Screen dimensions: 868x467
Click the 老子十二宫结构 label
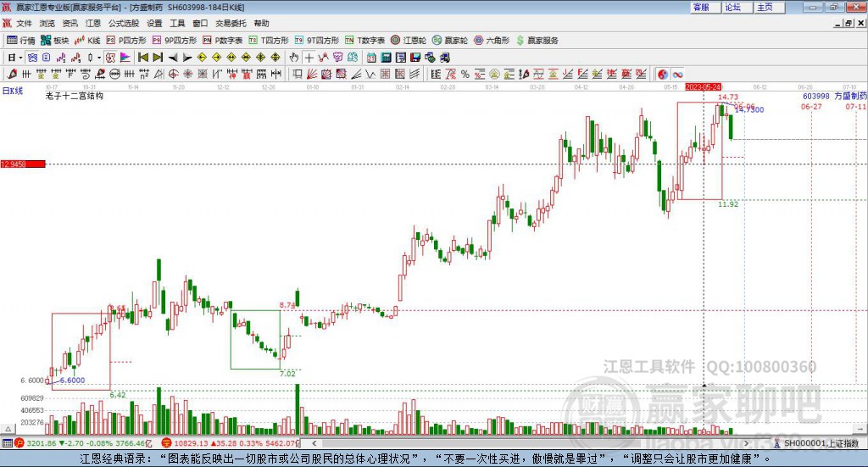(x=75, y=96)
